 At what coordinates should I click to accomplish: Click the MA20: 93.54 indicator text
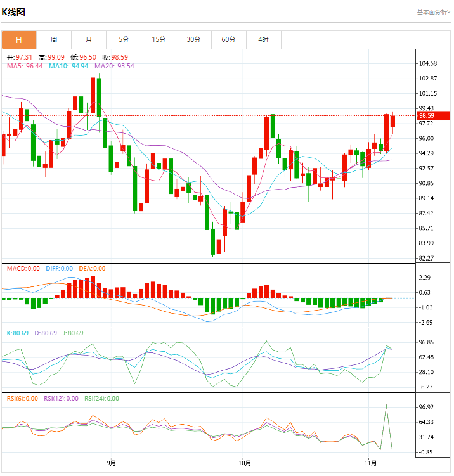[114, 66]
